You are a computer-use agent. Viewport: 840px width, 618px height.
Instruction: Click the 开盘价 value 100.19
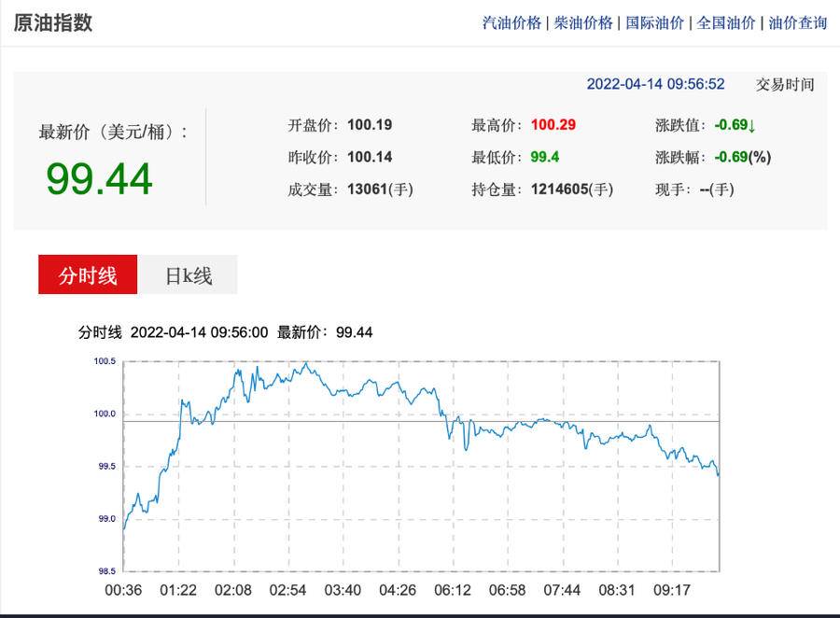tap(370, 125)
